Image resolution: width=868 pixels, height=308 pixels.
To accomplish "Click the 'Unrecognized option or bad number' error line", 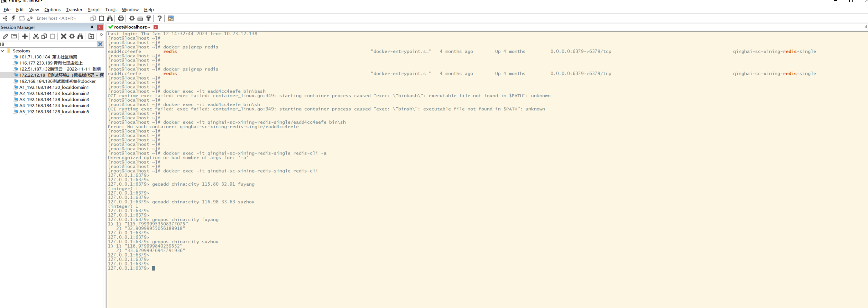I will coord(178,158).
